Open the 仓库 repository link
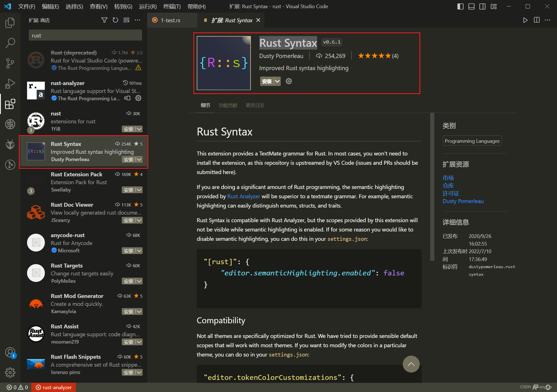557x392 pixels. (448, 186)
